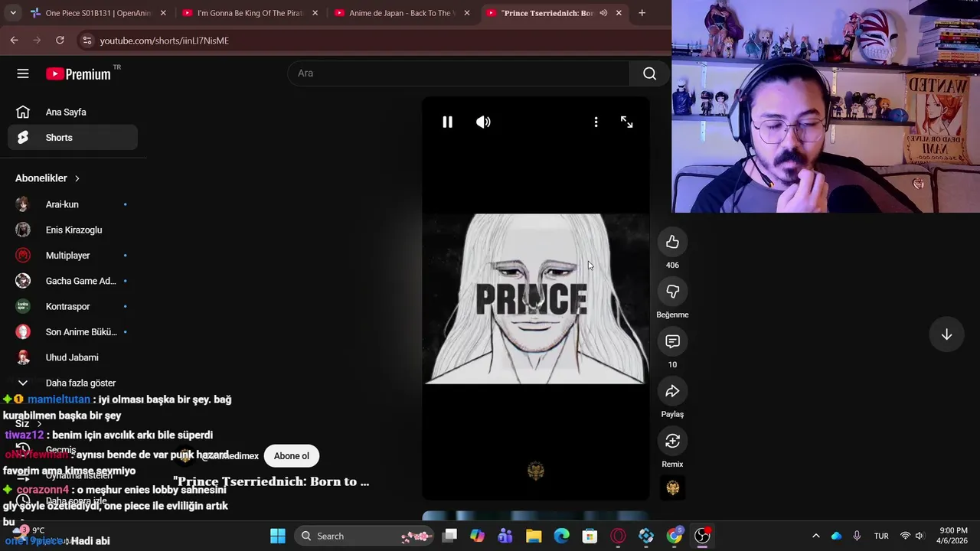Dislike the short with Beğenme button

[x=672, y=292]
